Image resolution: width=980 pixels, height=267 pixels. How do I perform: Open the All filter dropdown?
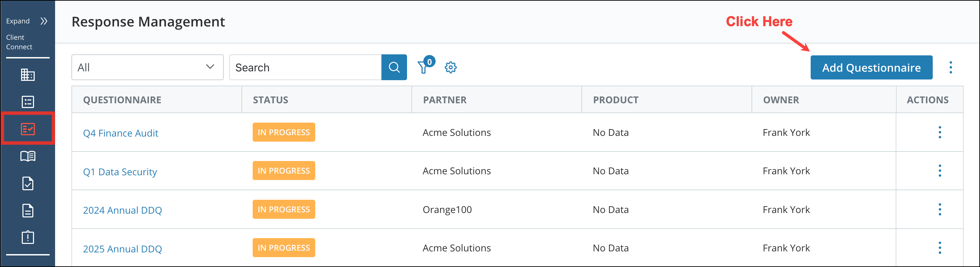(x=147, y=67)
